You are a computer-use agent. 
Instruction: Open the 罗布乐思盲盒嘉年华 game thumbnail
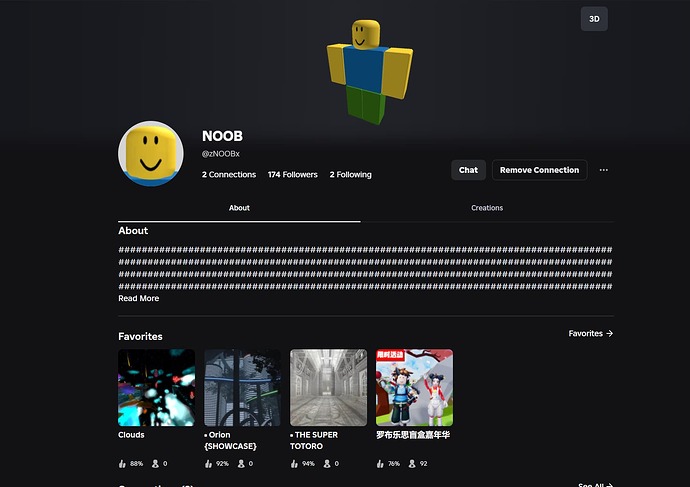click(415, 388)
